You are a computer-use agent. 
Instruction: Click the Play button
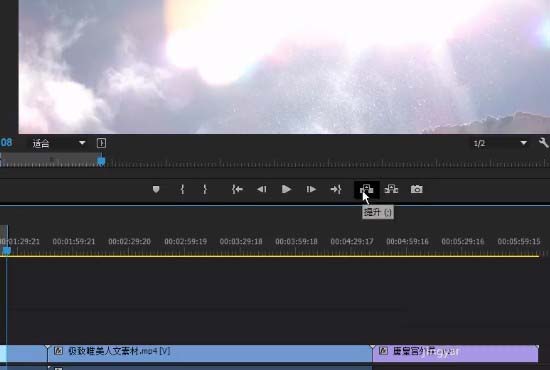coord(286,189)
